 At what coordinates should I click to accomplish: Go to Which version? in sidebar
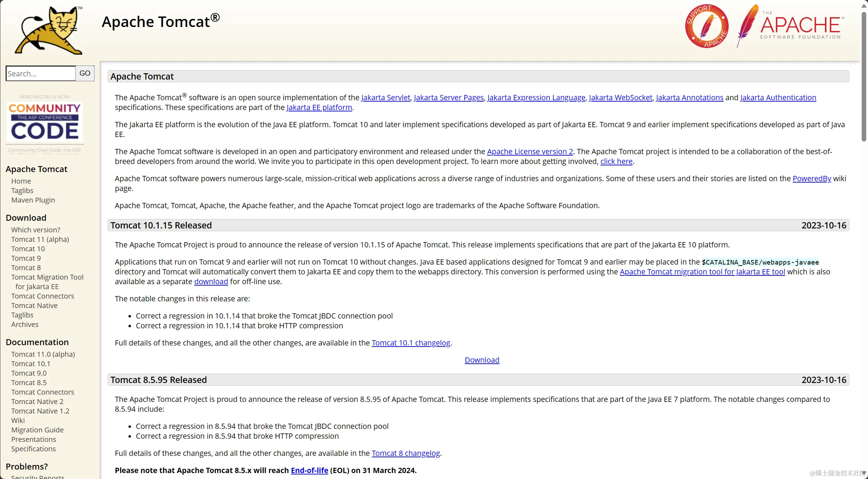coord(36,230)
